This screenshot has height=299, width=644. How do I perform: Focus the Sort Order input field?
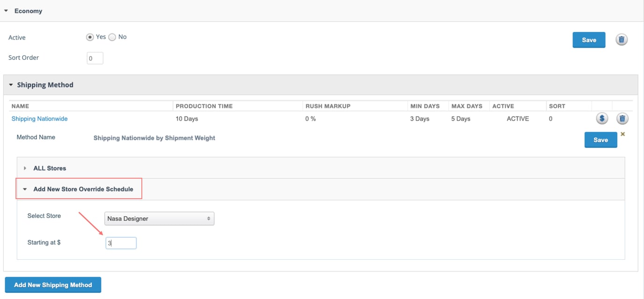(95, 58)
